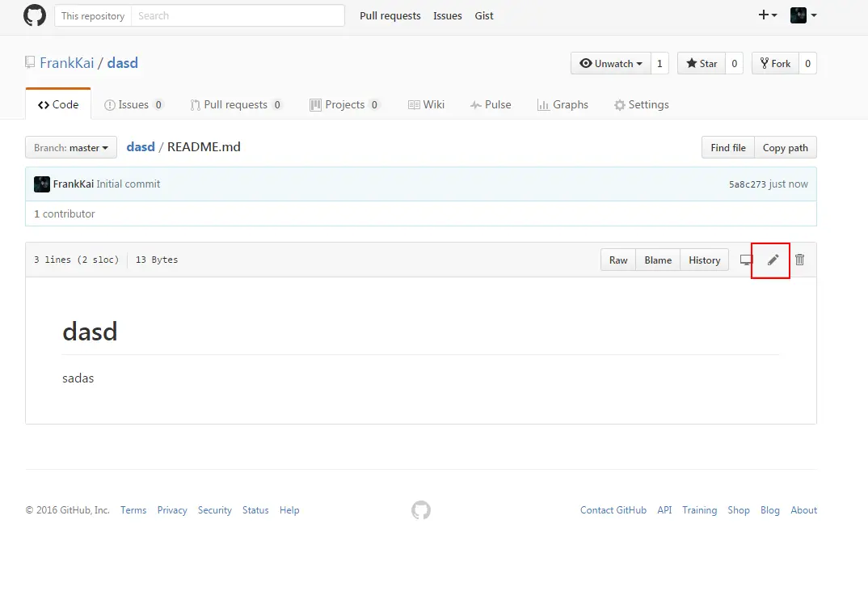Open FrankKai author link in the commit row

point(73,184)
